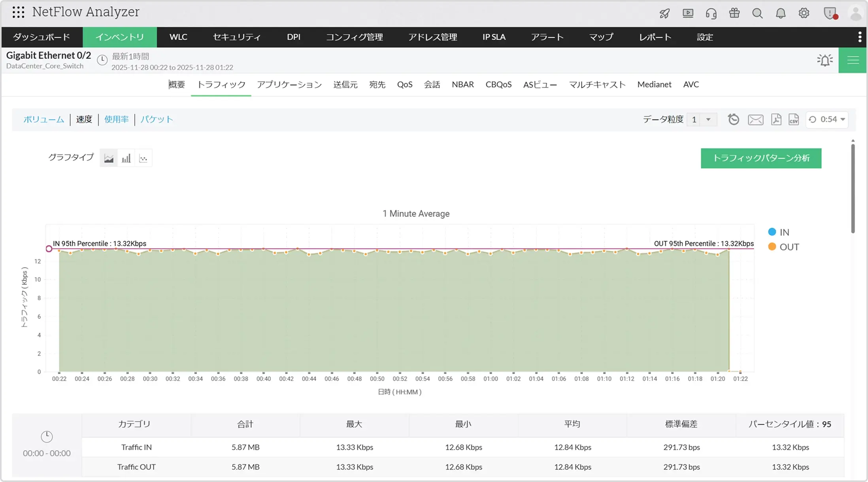This screenshot has height=482, width=868.
Task: Click the schedule history clock icon
Action: click(x=734, y=119)
